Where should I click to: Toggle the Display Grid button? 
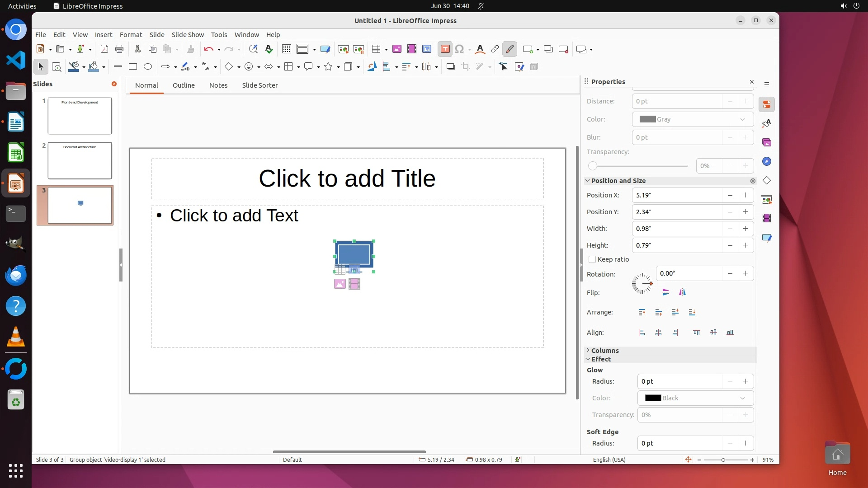[287, 49]
